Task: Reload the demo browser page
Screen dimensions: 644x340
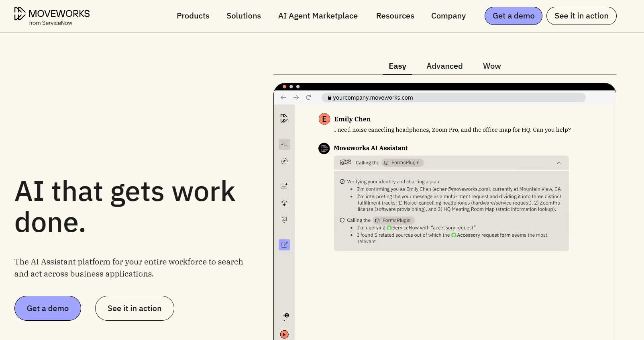Action: coord(309,97)
